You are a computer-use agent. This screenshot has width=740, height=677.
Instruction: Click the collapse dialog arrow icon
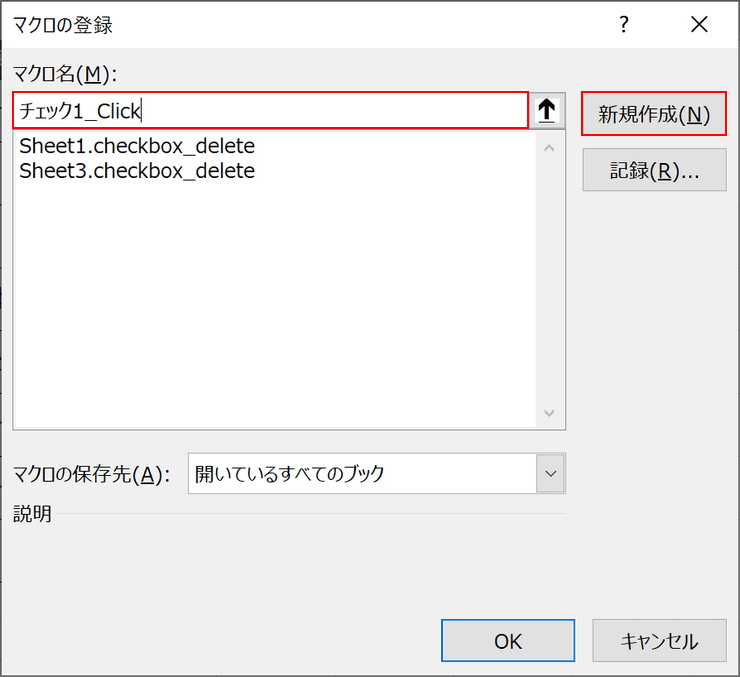pos(547,111)
